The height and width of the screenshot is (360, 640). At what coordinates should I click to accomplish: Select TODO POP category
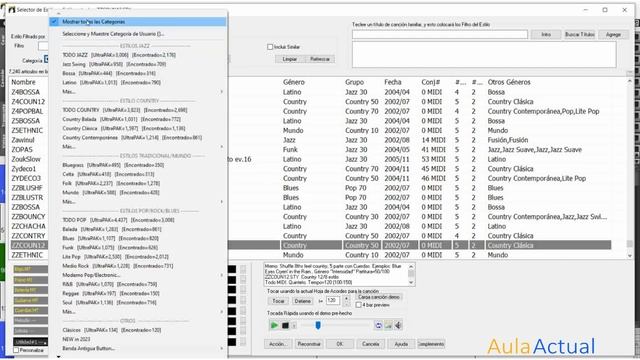click(x=138, y=220)
